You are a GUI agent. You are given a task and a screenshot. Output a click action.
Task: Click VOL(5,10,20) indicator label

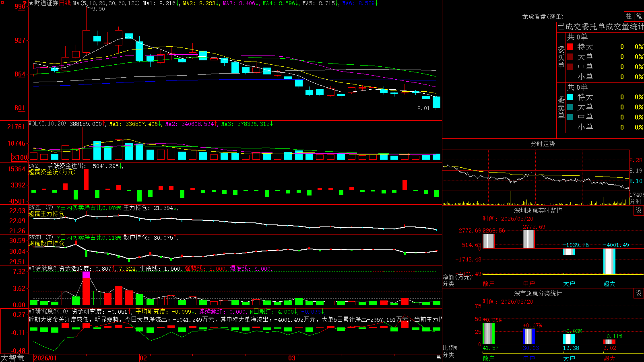47,124
